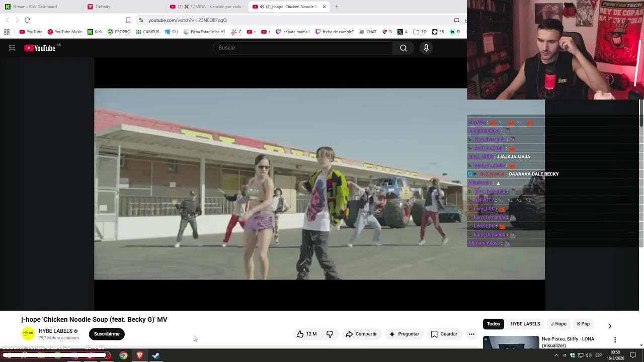Select the K-Pop filter chip
Viewport: 644px width, 362px height.
(x=583, y=324)
